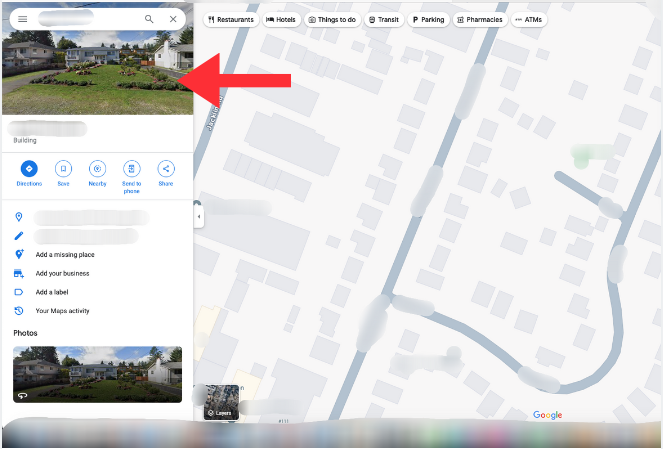This screenshot has width=663, height=449.
Task: Send this place to phone
Action: (132, 177)
